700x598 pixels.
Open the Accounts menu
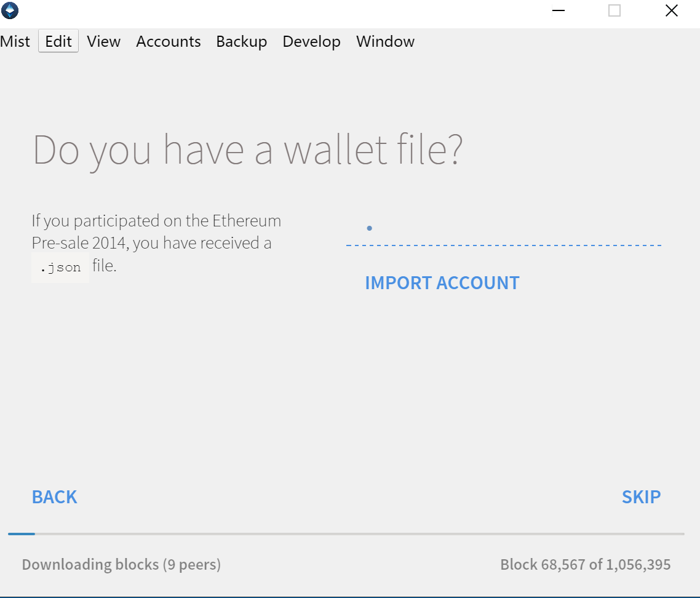coord(169,41)
